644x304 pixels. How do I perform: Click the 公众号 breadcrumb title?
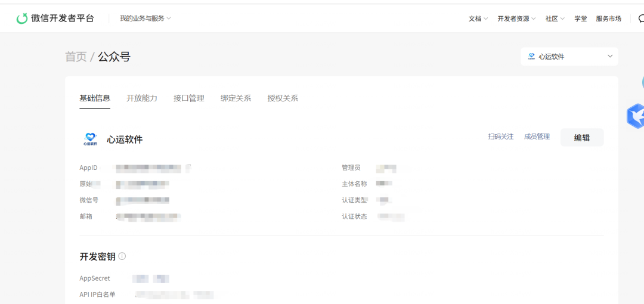pos(114,57)
